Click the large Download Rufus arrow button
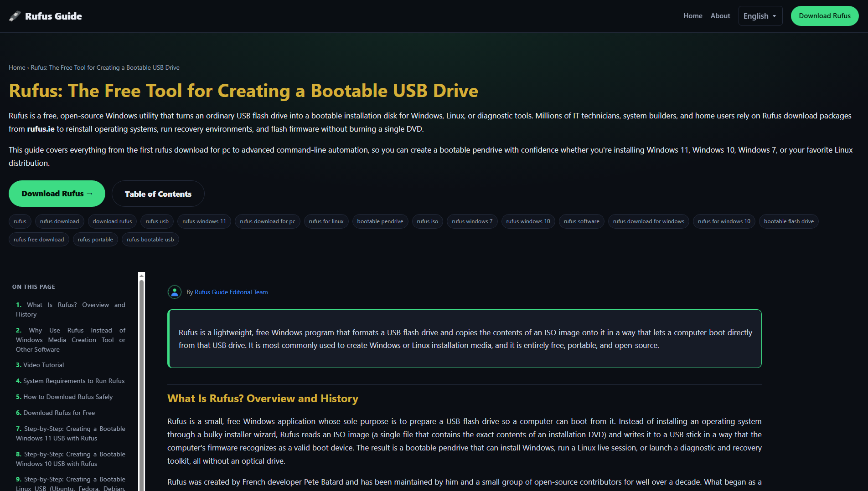The image size is (868, 491). pos(57,194)
